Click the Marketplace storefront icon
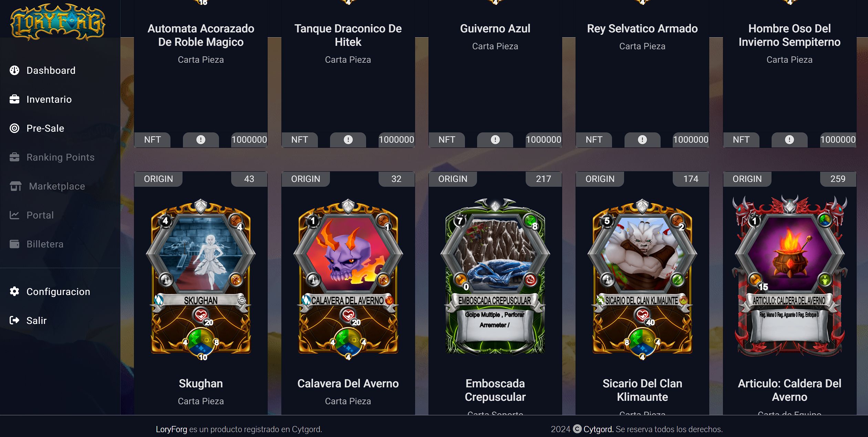The width and height of the screenshot is (868, 437). pyautogui.click(x=15, y=186)
